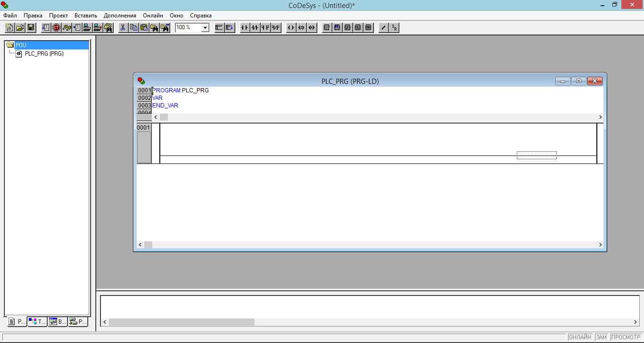Switch to the resources tab
This screenshot has width=644, height=343.
(x=78, y=322)
